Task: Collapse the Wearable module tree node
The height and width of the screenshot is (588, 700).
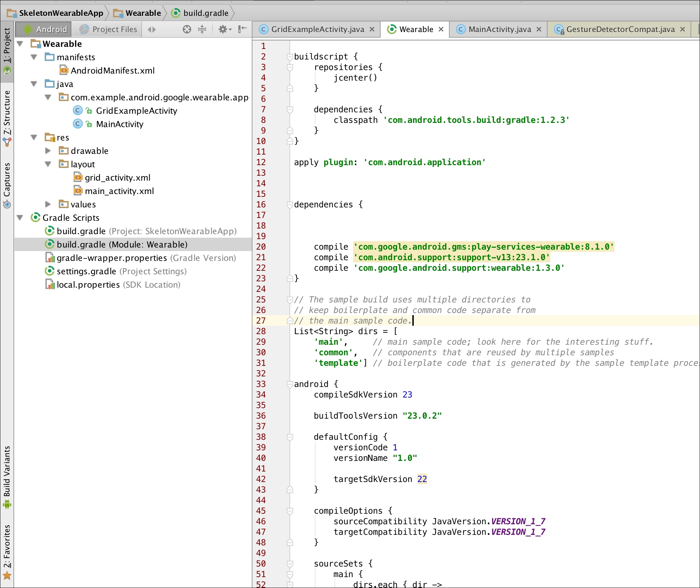Action: pyautogui.click(x=20, y=44)
